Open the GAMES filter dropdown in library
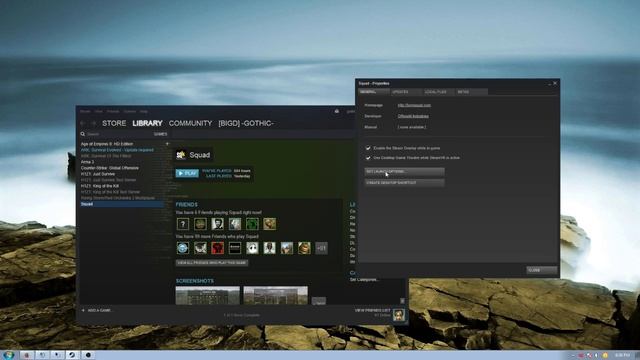 (x=160, y=134)
